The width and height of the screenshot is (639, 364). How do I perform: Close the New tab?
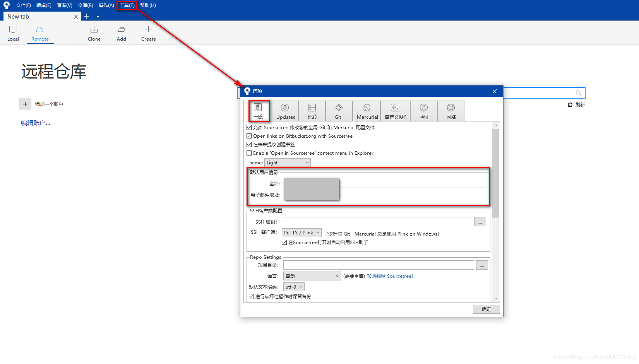click(x=76, y=17)
